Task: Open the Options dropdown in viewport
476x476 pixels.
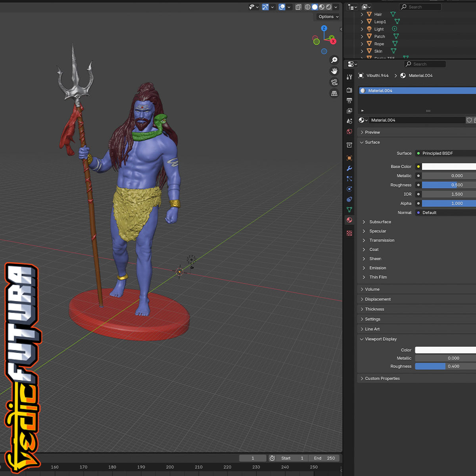Action: [x=328, y=17]
